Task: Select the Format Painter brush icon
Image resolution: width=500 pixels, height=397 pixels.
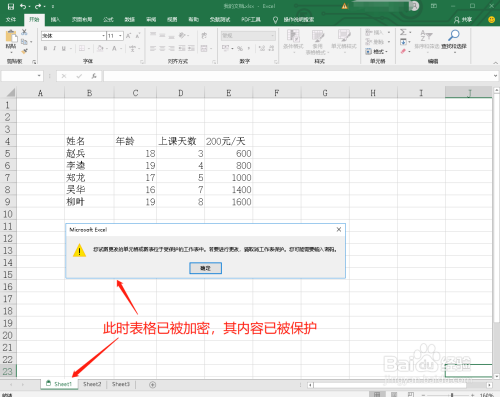Action: click(24, 51)
